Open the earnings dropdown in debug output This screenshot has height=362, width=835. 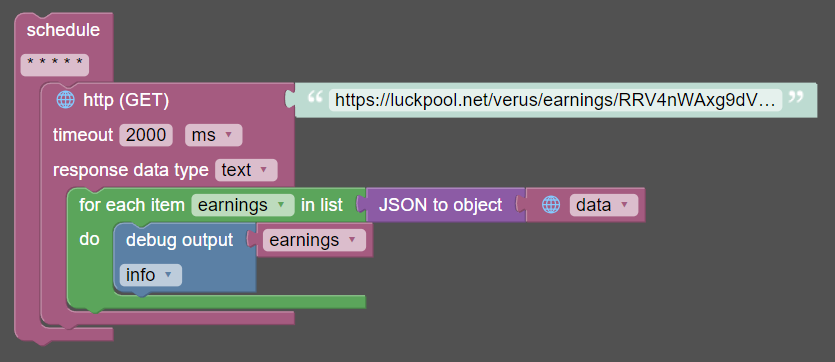point(314,240)
